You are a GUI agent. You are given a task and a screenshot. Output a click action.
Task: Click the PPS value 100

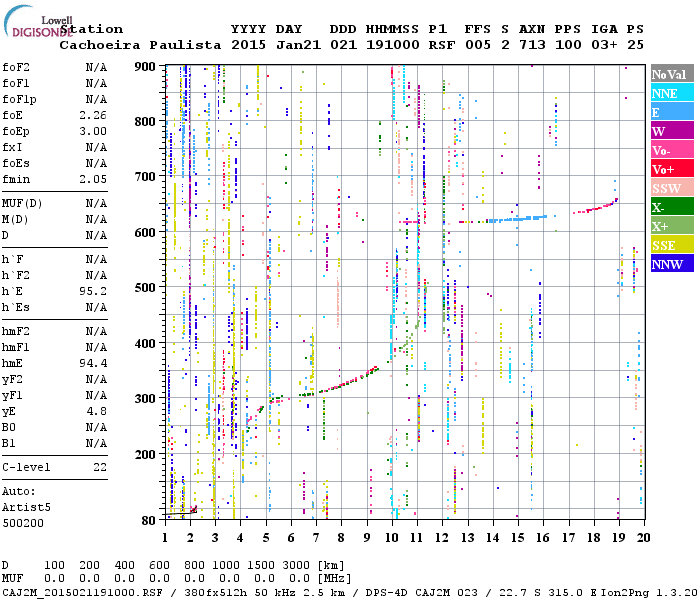click(568, 45)
